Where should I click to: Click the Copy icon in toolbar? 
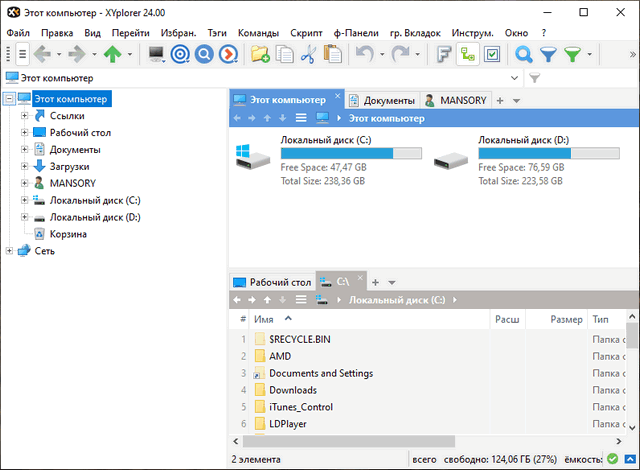(284, 54)
